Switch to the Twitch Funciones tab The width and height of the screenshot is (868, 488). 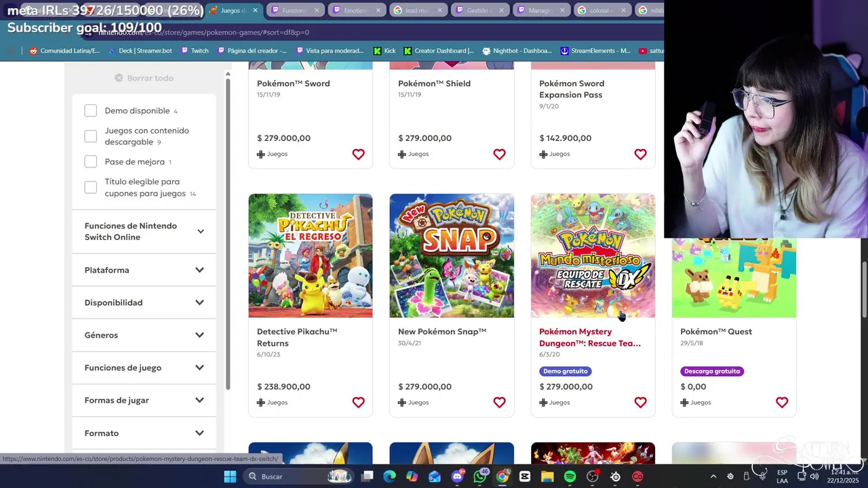(294, 10)
